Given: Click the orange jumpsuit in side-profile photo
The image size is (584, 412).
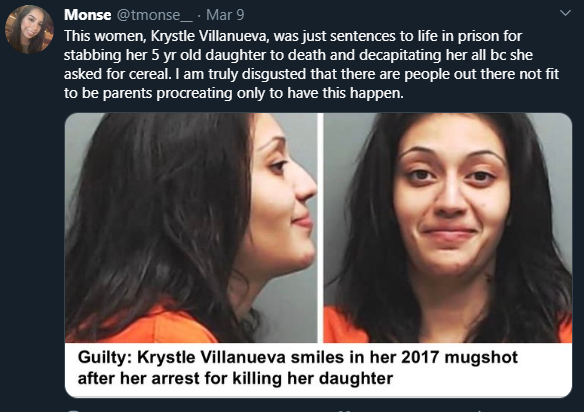Looking at the screenshot, I should (156, 326).
